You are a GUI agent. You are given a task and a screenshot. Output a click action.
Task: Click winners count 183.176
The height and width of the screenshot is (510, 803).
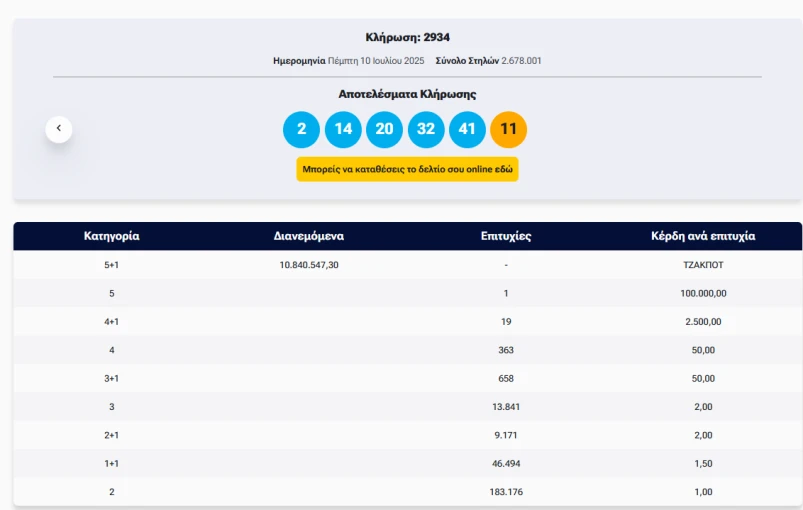[506, 492]
